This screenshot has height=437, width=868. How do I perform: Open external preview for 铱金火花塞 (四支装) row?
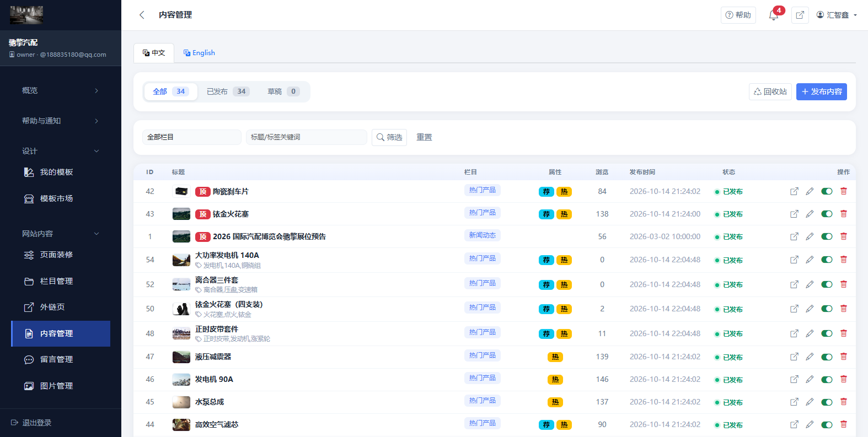click(x=794, y=309)
